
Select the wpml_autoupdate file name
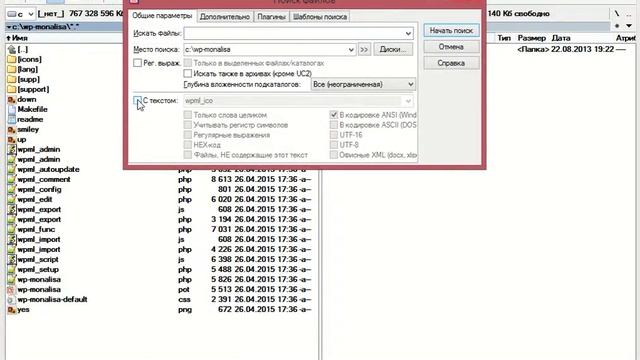tap(48, 169)
